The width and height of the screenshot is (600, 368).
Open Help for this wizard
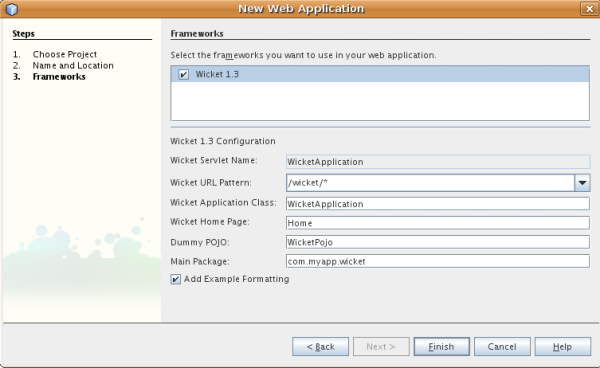tap(562, 347)
